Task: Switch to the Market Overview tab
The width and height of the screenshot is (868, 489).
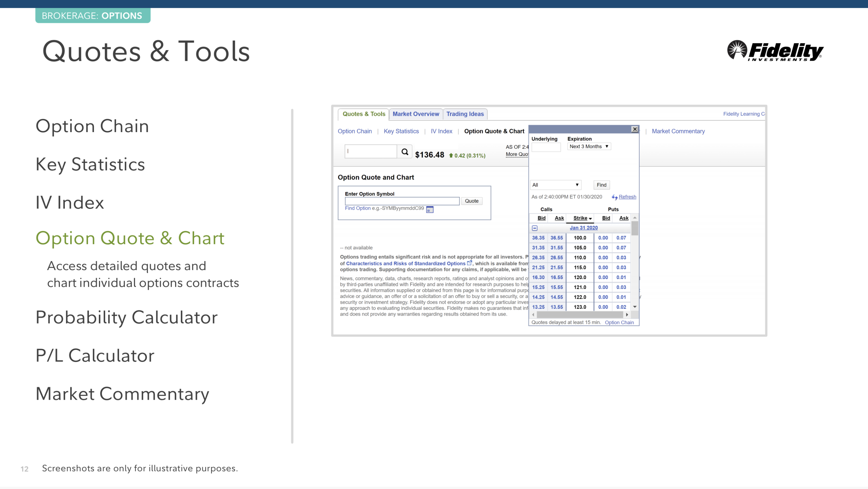Action: pos(416,114)
